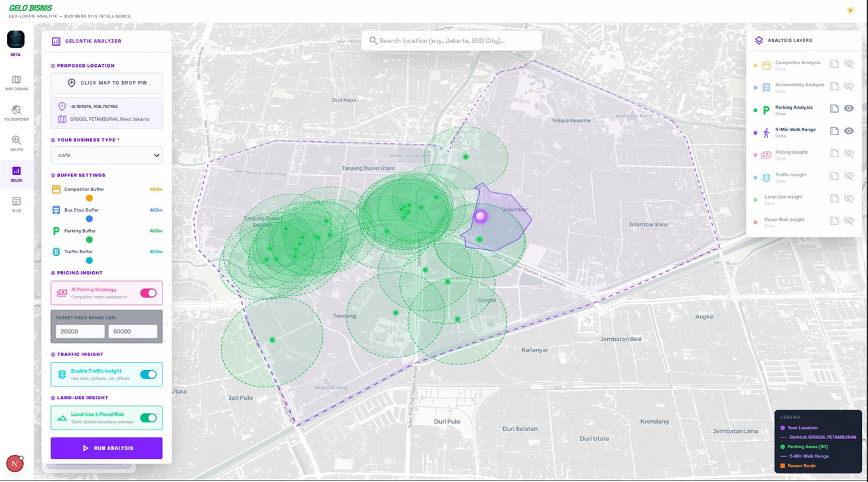Show the Traffic Insight layer
Screen dimensions: 868x482
(x=849, y=176)
